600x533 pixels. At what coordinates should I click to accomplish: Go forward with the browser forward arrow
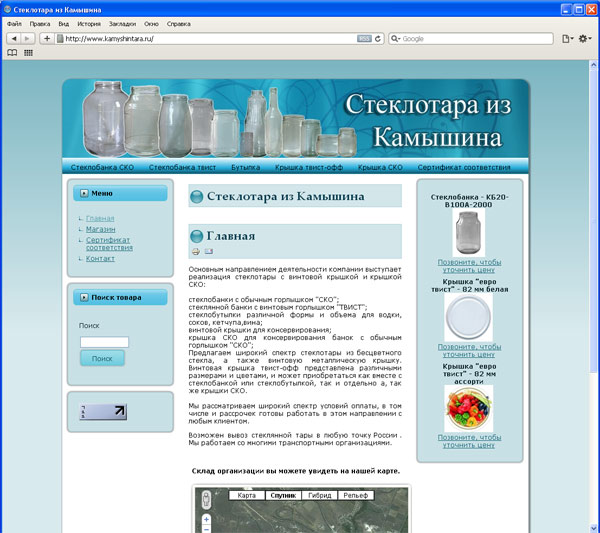(27, 39)
